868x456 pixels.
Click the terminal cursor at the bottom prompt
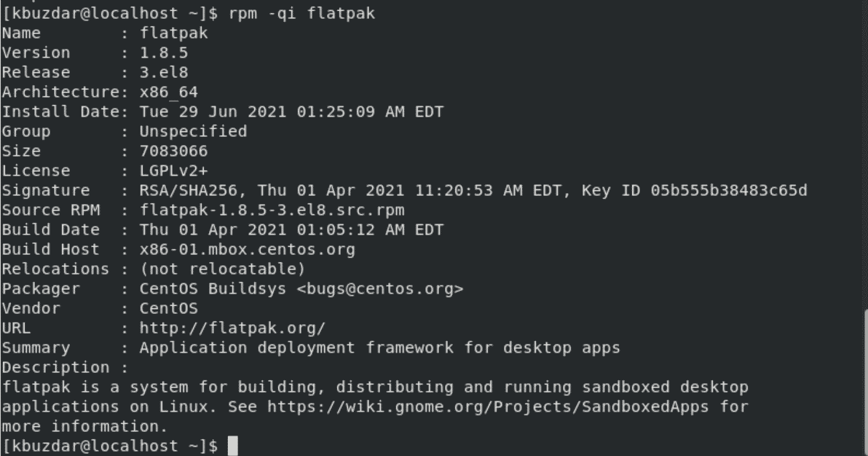point(233,446)
